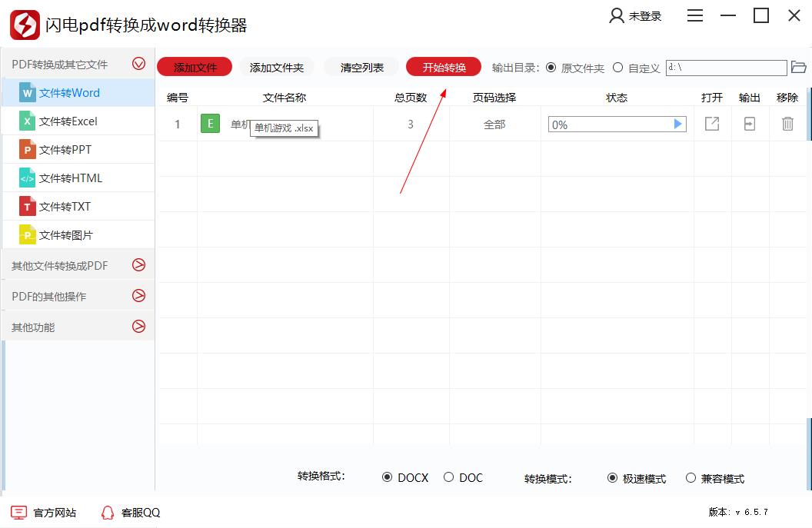Click the 状态 column header
The width and height of the screenshot is (812, 528).
pos(617,98)
